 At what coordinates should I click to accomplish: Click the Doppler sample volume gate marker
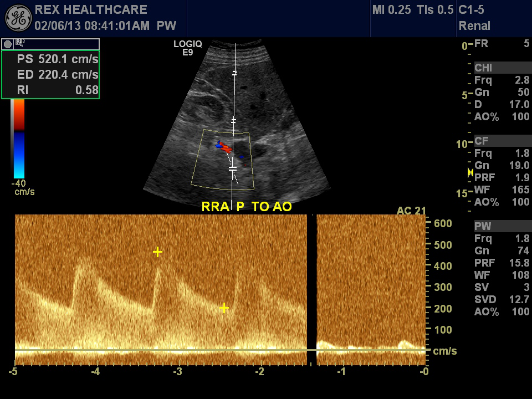click(x=233, y=168)
